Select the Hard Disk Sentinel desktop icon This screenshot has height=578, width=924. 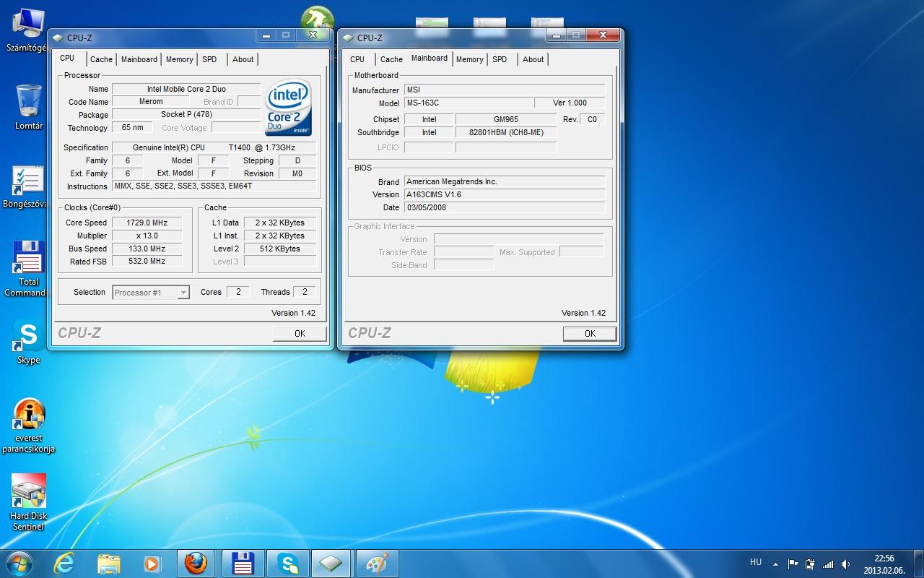pos(29,502)
